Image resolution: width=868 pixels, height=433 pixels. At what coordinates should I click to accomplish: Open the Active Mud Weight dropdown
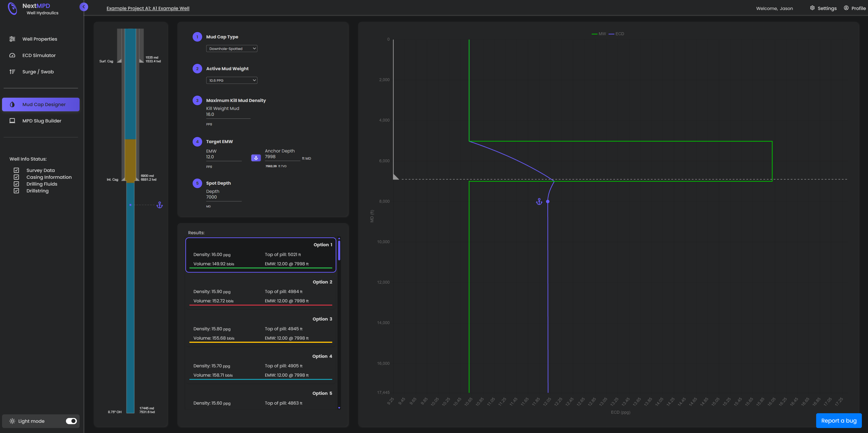tap(231, 80)
